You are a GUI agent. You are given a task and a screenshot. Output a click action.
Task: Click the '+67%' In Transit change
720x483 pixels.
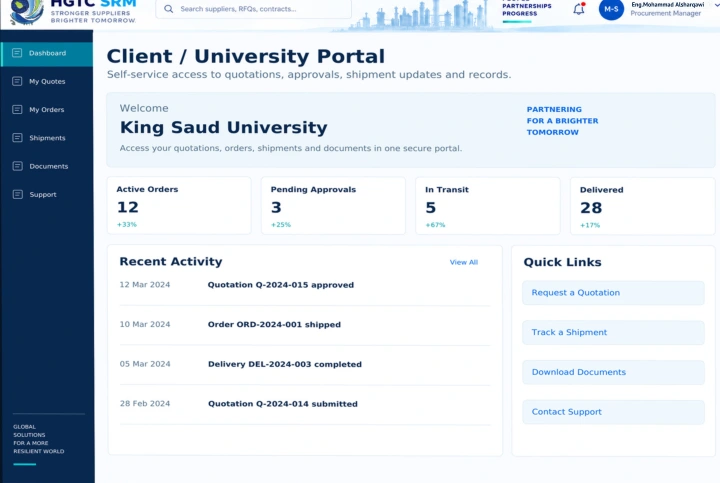pyautogui.click(x=435, y=225)
